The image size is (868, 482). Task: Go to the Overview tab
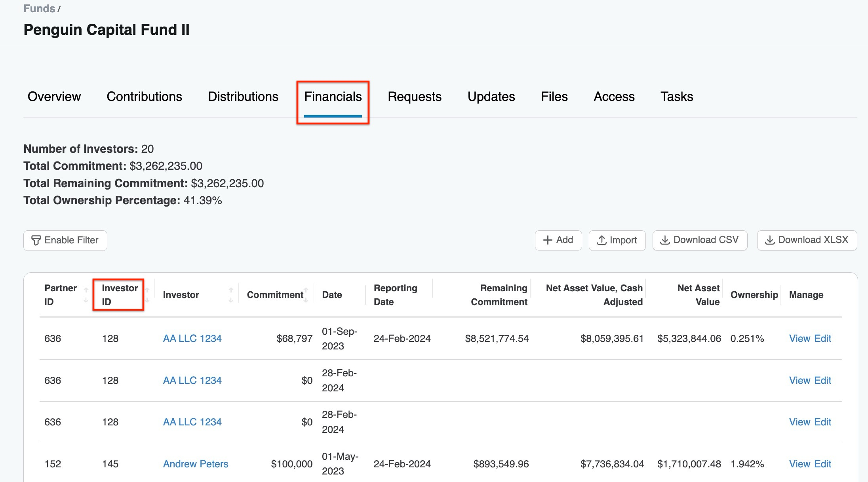[54, 97]
